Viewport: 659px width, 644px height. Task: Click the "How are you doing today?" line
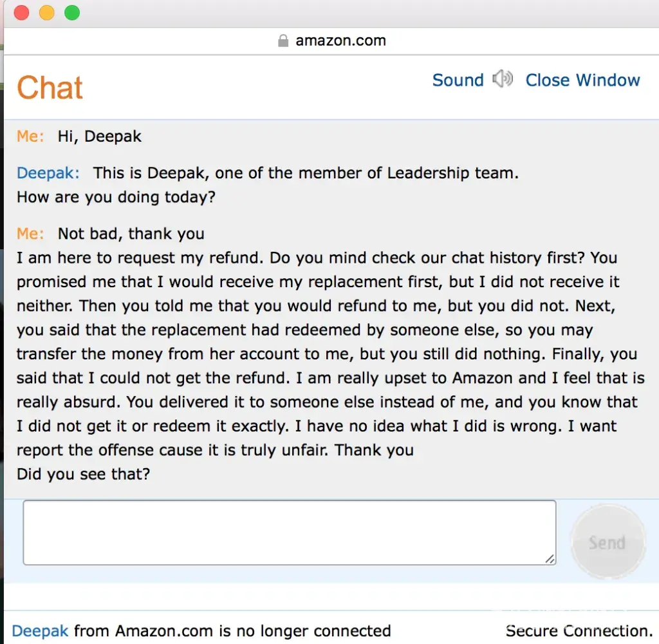[116, 197]
